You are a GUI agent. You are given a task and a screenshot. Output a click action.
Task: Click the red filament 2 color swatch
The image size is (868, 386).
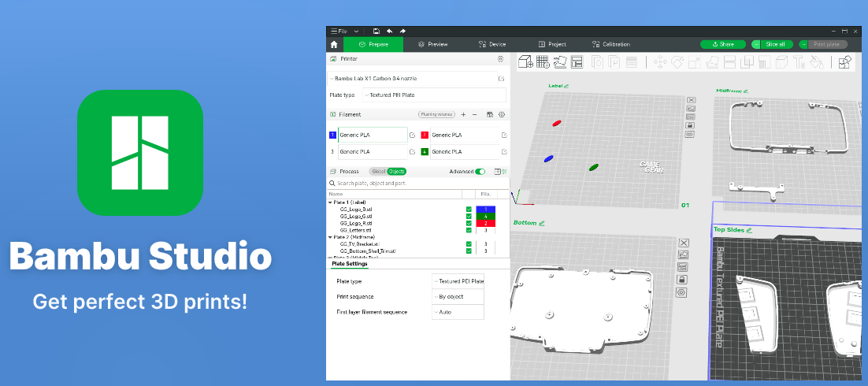tap(425, 135)
